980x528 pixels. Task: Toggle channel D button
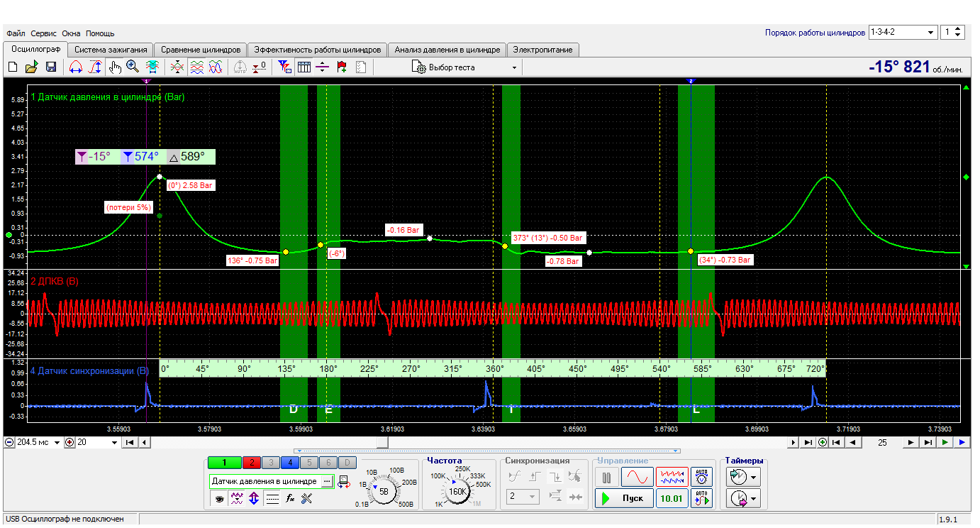(x=347, y=463)
